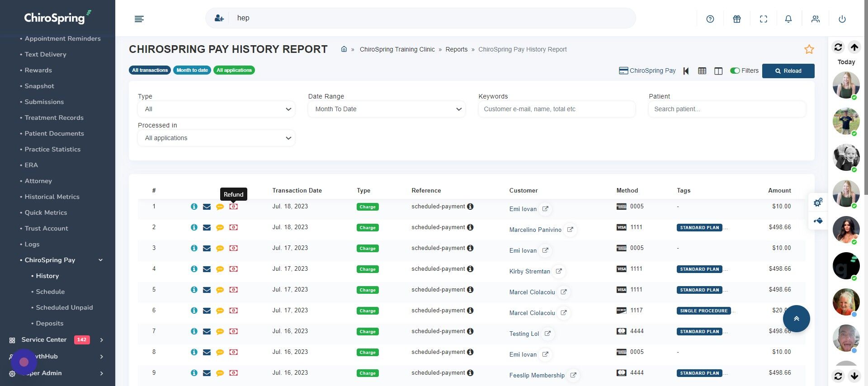868x386 pixels.
Task: Click the columns layout icon
Action: [718, 71]
